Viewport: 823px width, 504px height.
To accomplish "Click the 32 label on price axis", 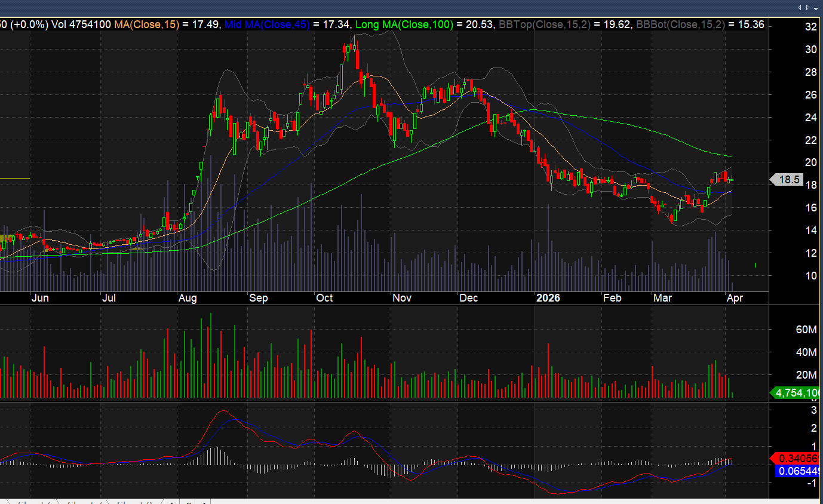I will pyautogui.click(x=810, y=27).
